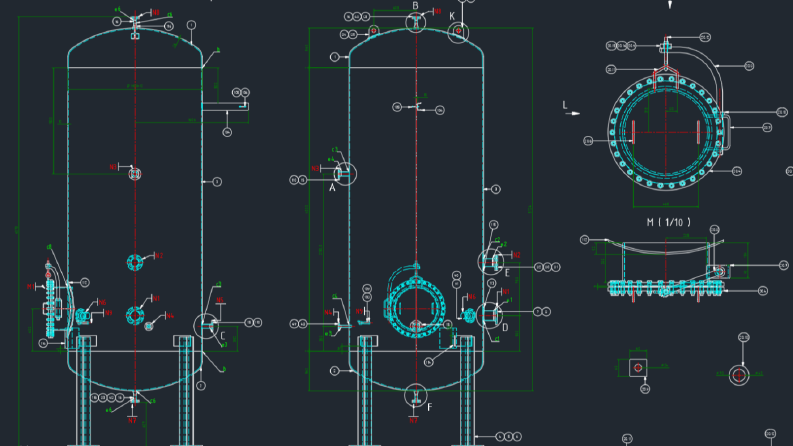Click detail label "F" at vessel bottom

point(430,407)
